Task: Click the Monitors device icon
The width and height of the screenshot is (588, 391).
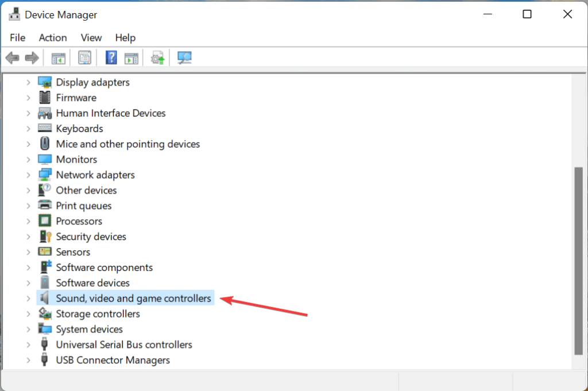Action: pos(45,159)
